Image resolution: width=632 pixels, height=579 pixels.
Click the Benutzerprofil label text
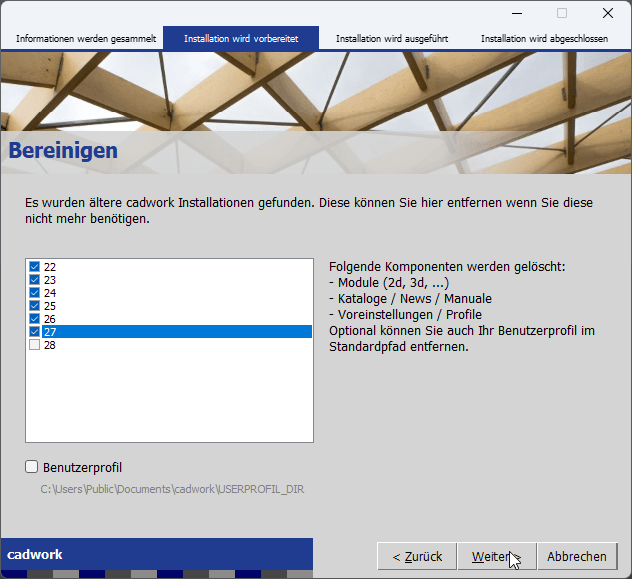point(82,467)
